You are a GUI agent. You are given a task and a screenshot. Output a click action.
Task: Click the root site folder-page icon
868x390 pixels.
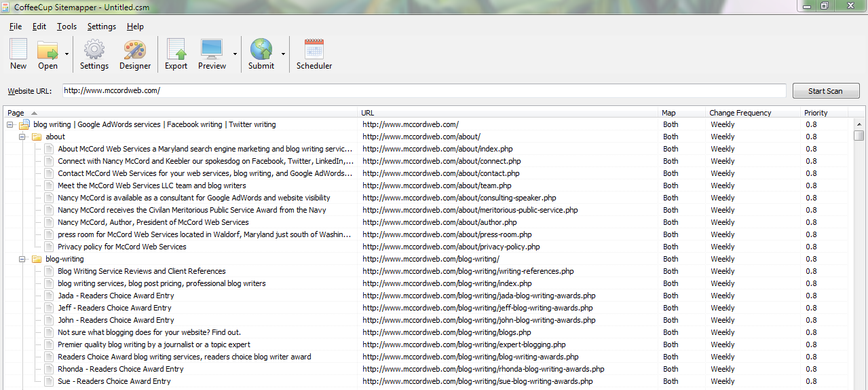24,124
